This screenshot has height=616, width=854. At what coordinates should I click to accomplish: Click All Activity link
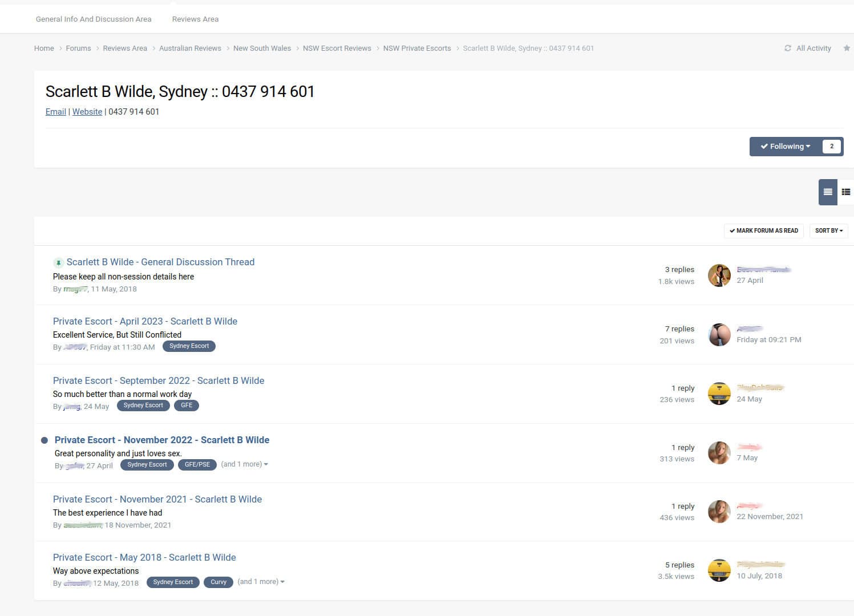tap(813, 48)
